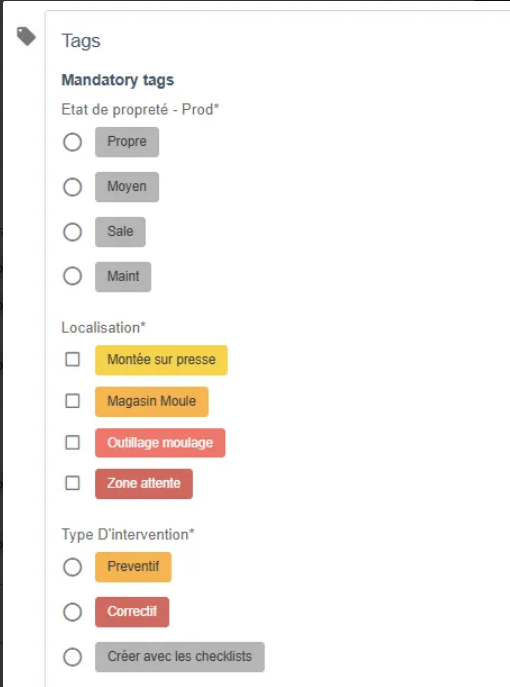Enable the Outillage moulage checkbox
510x687 pixels.
pos(72,442)
